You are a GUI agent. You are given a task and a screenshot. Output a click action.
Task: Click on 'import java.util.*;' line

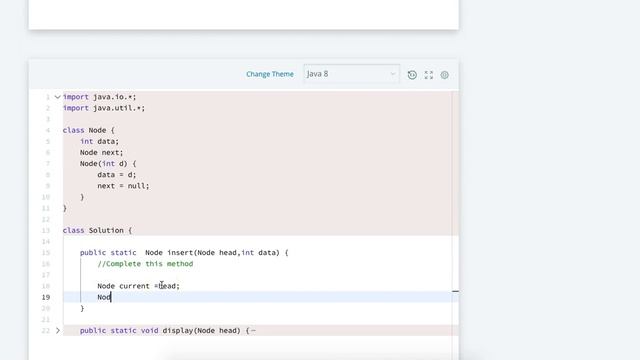pyautogui.click(x=104, y=108)
